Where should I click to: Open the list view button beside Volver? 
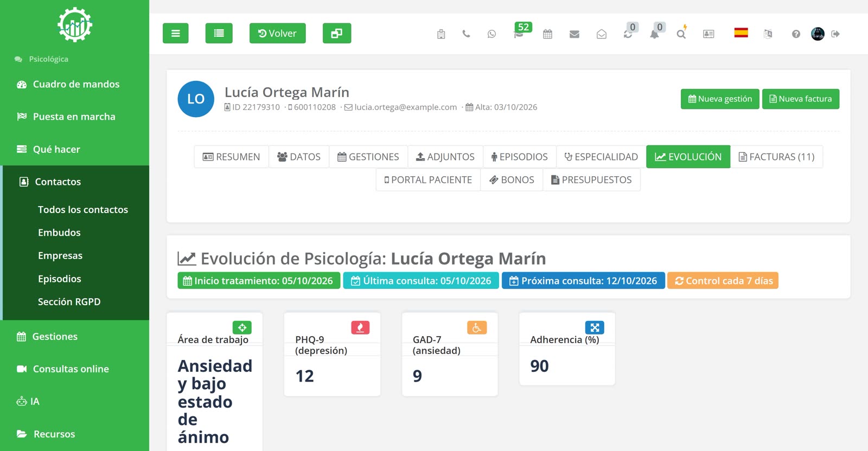point(219,33)
